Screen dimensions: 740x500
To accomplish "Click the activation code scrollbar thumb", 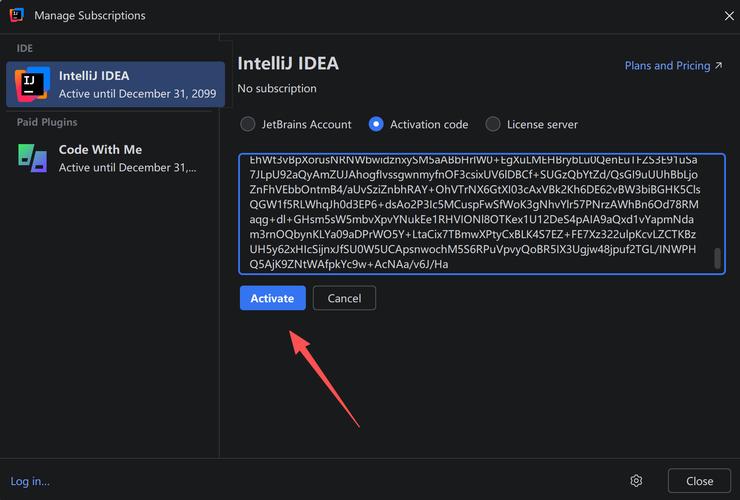I will 717,258.
